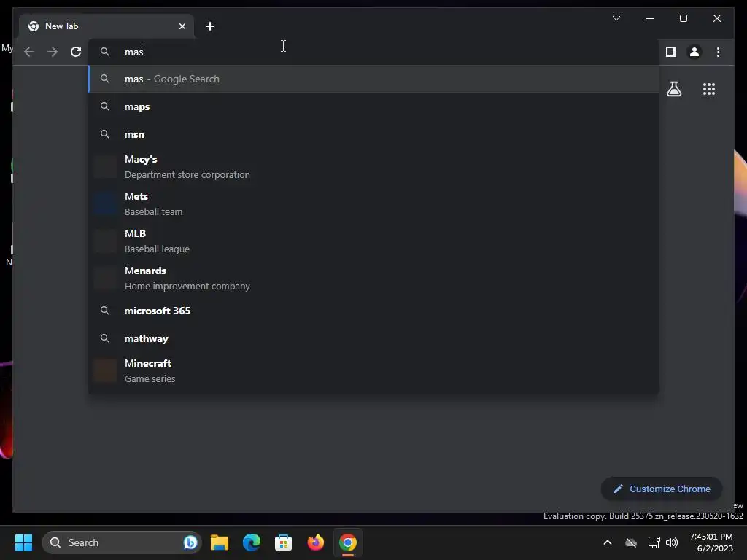Expand the tab search chevron
The image size is (747, 560).
[616, 18]
